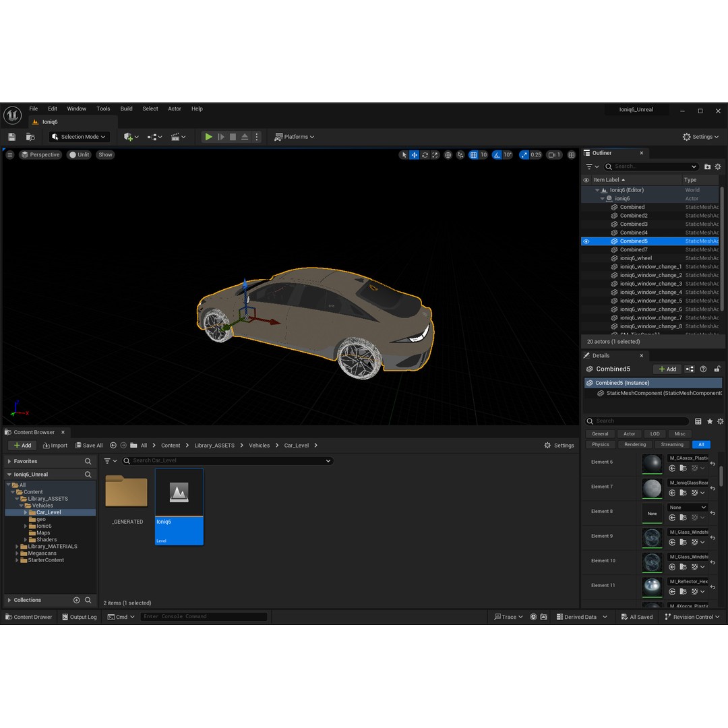Click the property matrix table icon in Details
This screenshot has width=728, height=728.
coord(698,421)
